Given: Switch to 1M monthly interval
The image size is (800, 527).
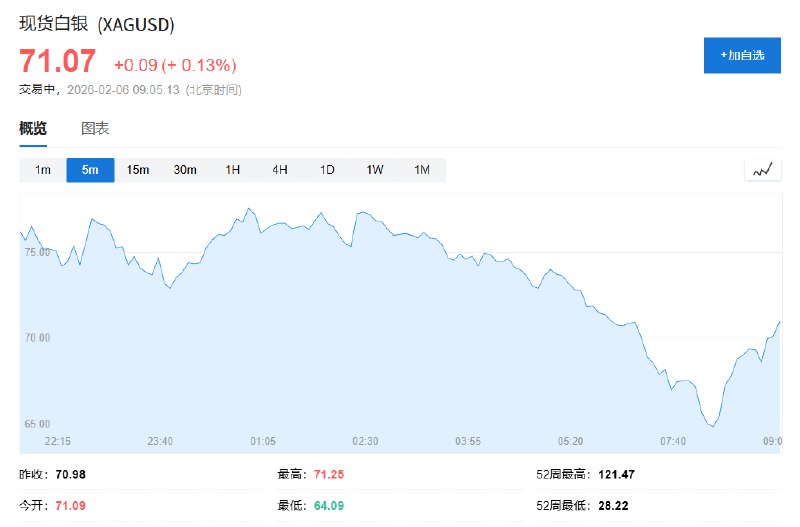Looking at the screenshot, I should pos(422,170).
